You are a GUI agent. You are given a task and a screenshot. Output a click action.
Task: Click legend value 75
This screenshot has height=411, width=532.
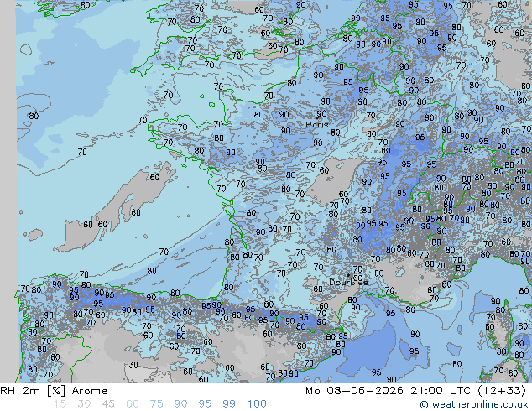157,404
